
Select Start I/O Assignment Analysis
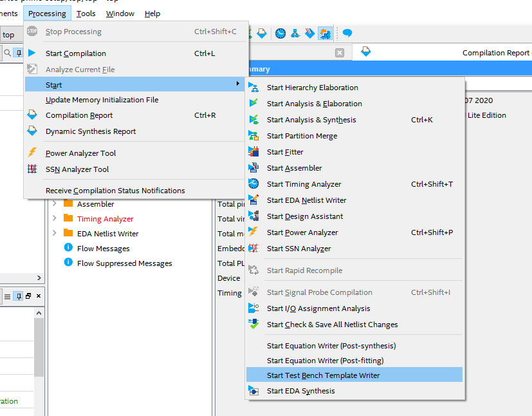[x=354, y=308]
